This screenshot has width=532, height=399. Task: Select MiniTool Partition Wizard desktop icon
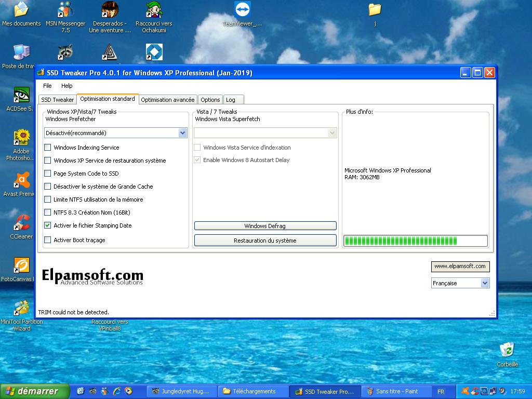tap(21, 308)
